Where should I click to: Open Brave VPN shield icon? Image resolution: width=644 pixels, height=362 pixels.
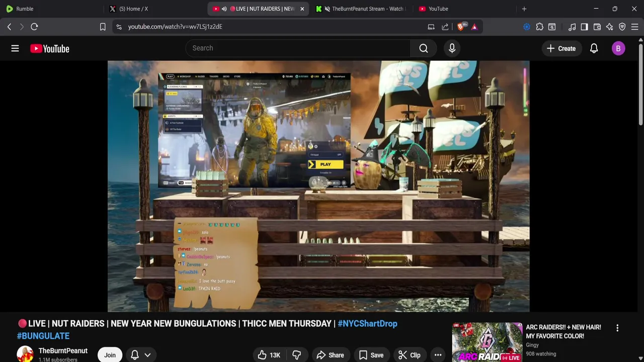pyautogui.click(x=622, y=27)
